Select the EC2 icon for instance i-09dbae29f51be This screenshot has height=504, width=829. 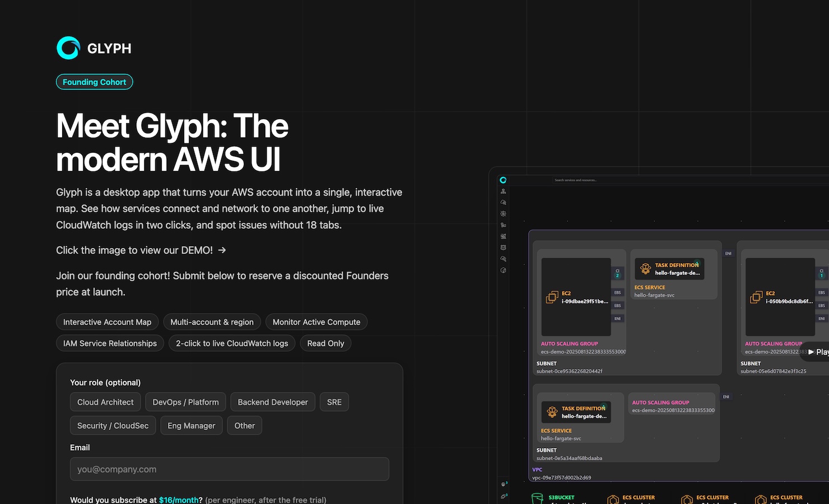[552, 297]
